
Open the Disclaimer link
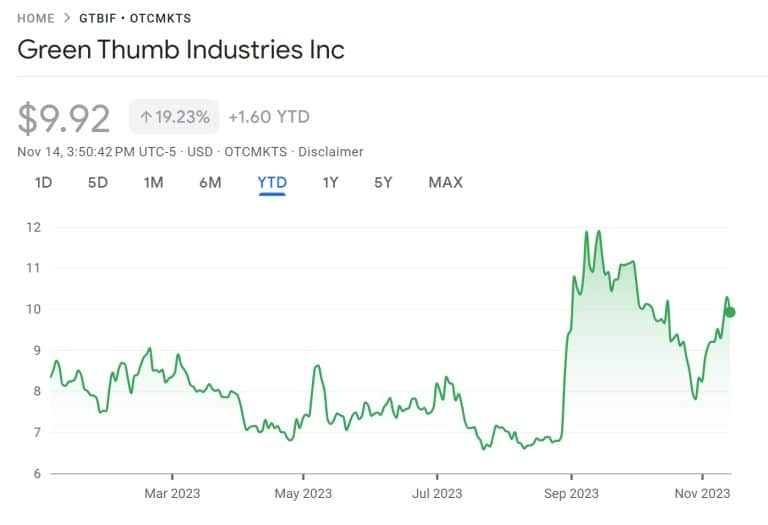click(x=331, y=152)
